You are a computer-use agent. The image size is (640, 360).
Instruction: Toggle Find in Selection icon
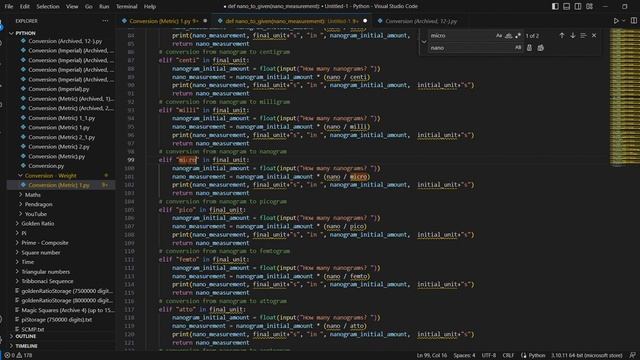click(583, 36)
